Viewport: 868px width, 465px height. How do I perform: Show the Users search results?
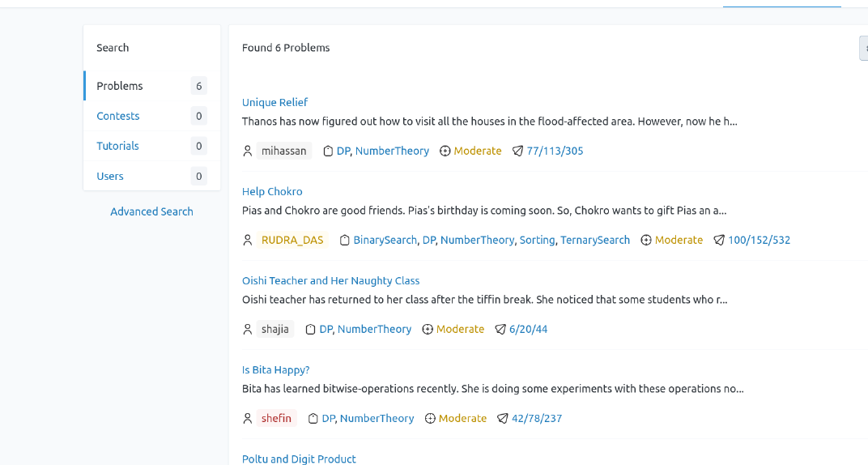click(x=110, y=176)
